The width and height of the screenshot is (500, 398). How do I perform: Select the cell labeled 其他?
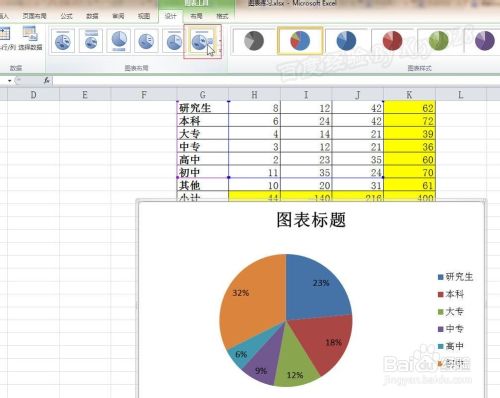tap(203, 185)
